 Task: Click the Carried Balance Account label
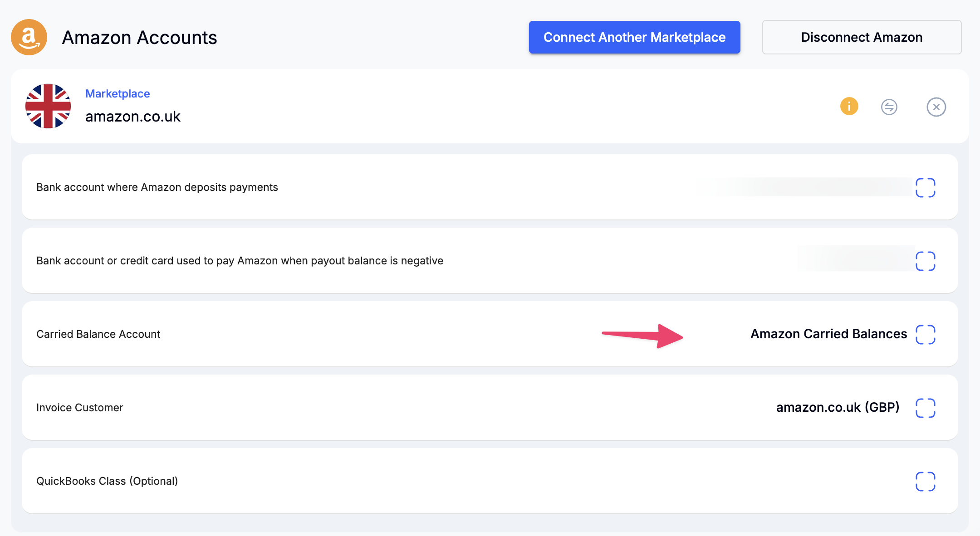[98, 334]
